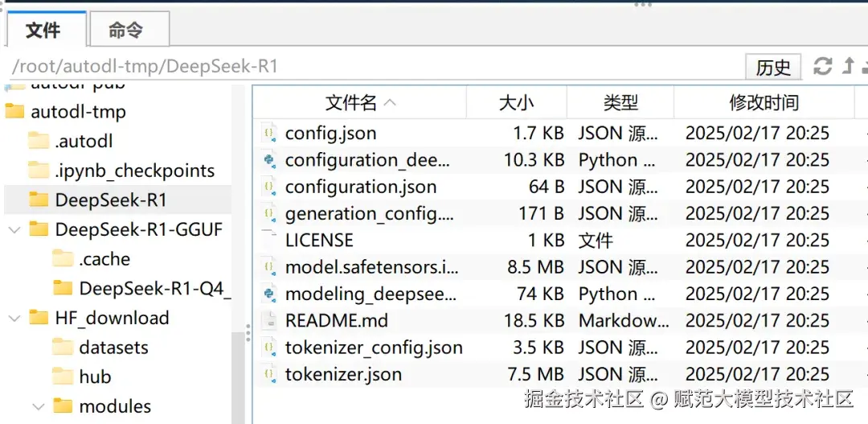The image size is (868, 424).
Task: Click the tokenizer.json file icon
Action: tap(269, 375)
